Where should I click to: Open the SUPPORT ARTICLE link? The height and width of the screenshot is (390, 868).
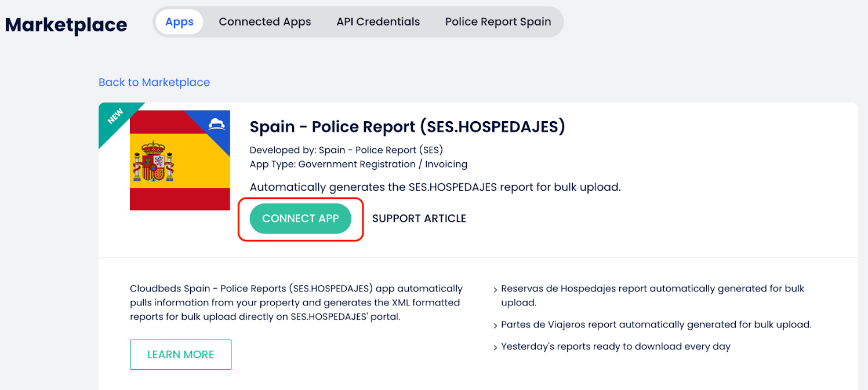tap(419, 218)
